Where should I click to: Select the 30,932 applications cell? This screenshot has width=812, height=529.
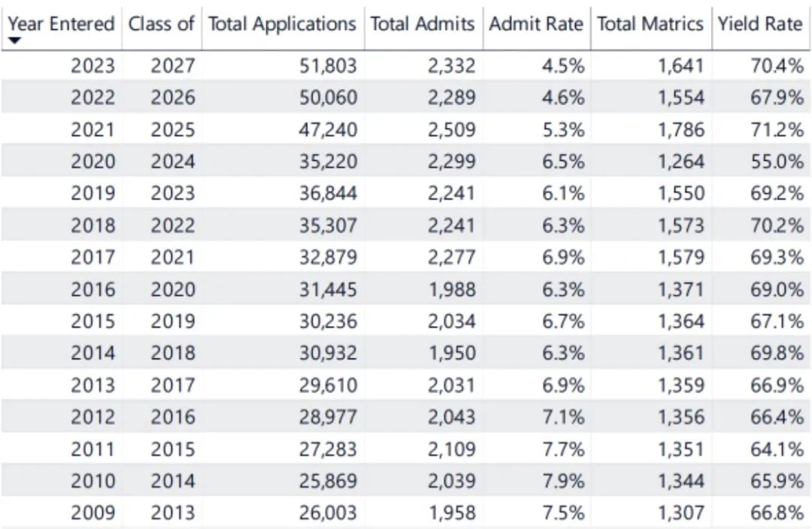[328, 353]
